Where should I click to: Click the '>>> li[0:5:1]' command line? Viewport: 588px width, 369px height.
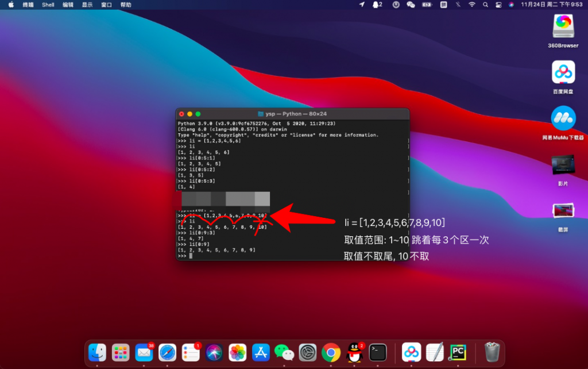click(196, 158)
